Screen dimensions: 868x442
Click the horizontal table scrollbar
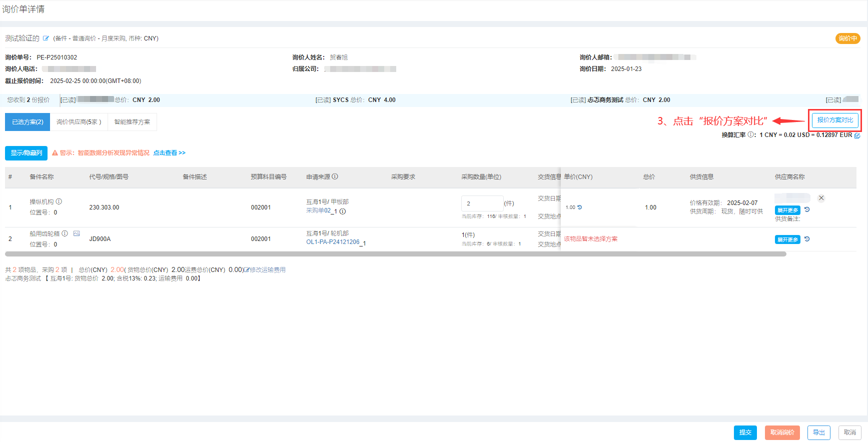[x=395, y=254]
